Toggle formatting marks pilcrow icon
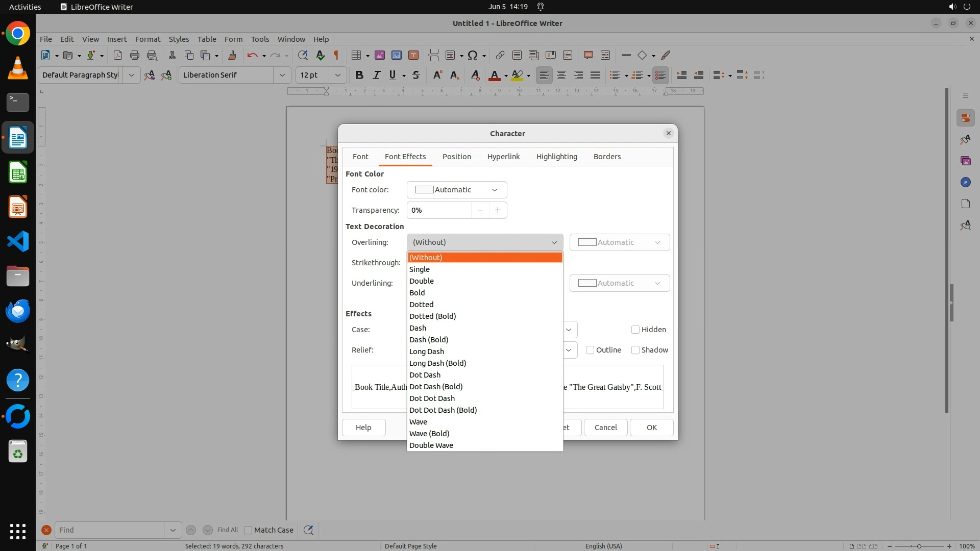980x551 pixels. coord(336,55)
